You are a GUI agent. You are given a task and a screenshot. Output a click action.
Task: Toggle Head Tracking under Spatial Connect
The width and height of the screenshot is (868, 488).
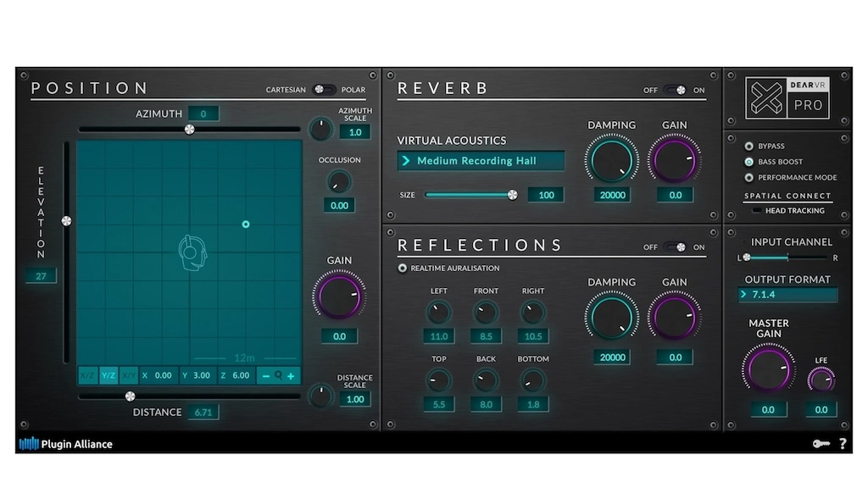tap(757, 211)
